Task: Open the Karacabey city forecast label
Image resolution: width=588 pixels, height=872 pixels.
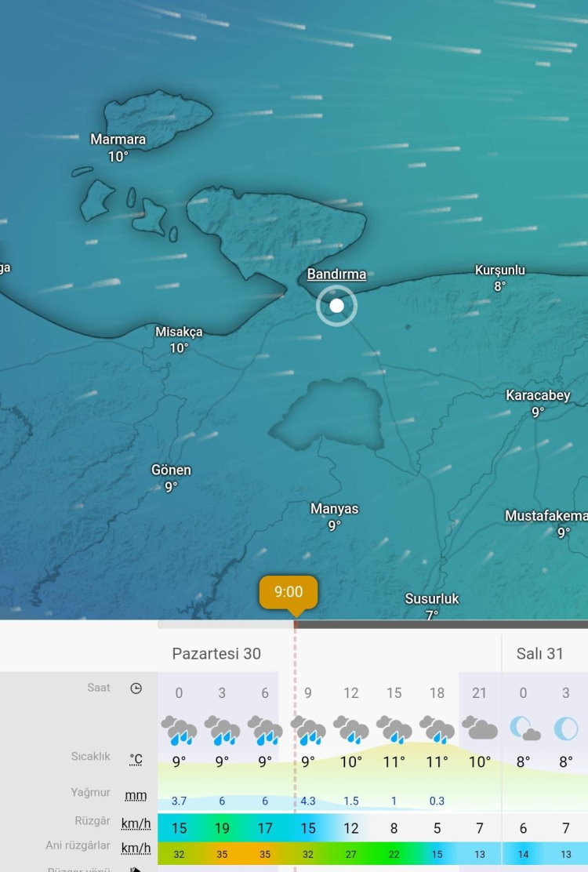Action: pyautogui.click(x=538, y=395)
